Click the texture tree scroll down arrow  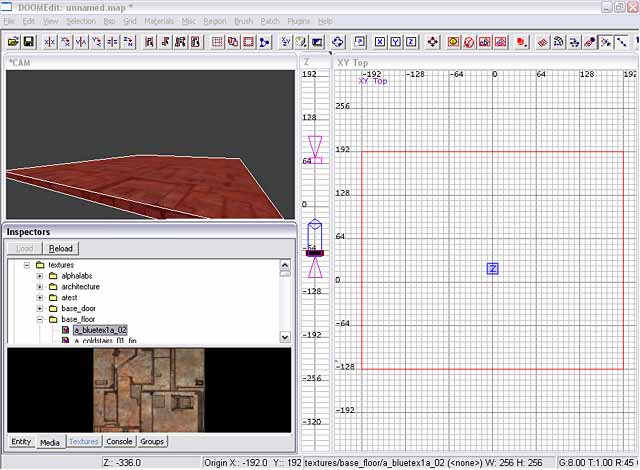tap(285, 338)
